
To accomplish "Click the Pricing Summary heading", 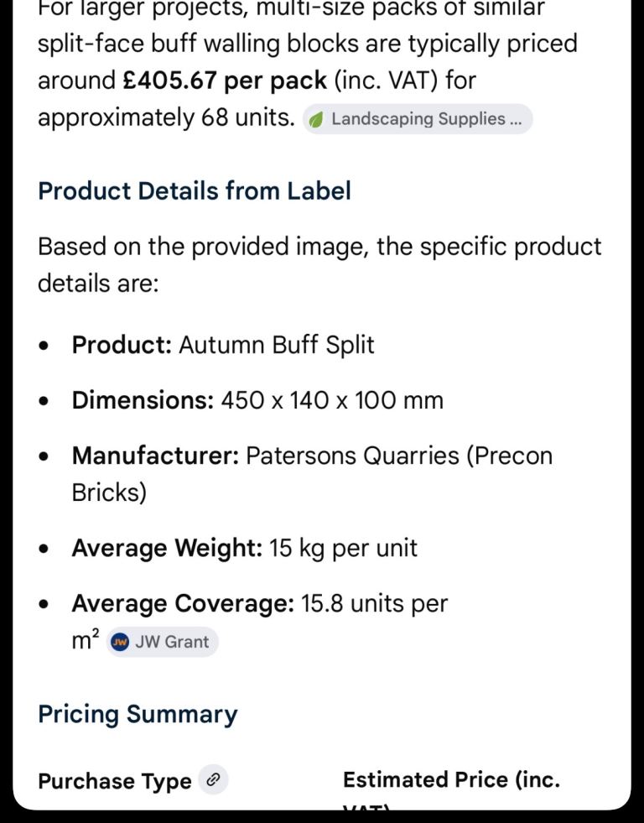I will 138,714.
